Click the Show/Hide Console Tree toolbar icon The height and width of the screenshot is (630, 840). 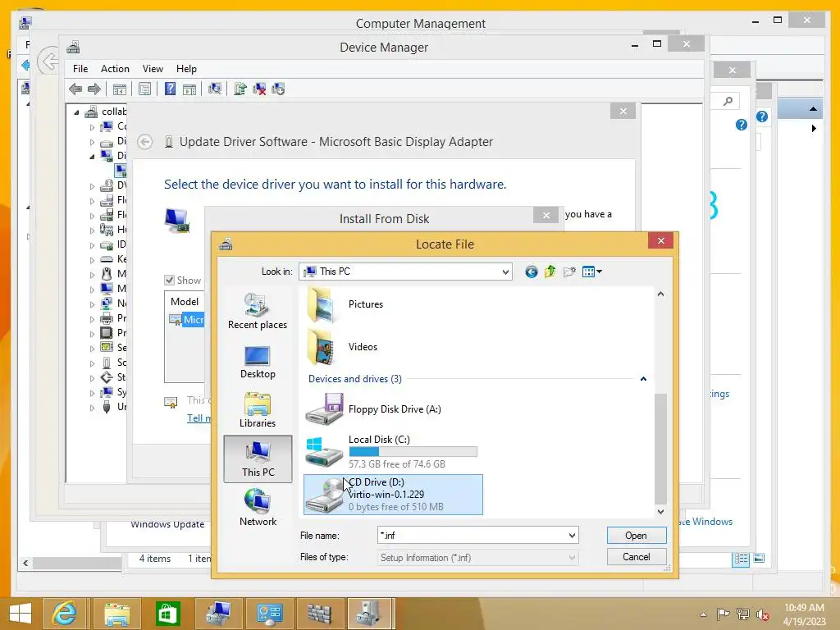coord(120,89)
